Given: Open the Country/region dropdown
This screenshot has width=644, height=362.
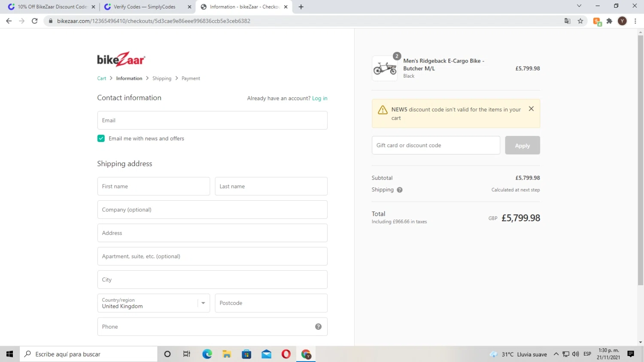Looking at the screenshot, I should [x=154, y=303].
